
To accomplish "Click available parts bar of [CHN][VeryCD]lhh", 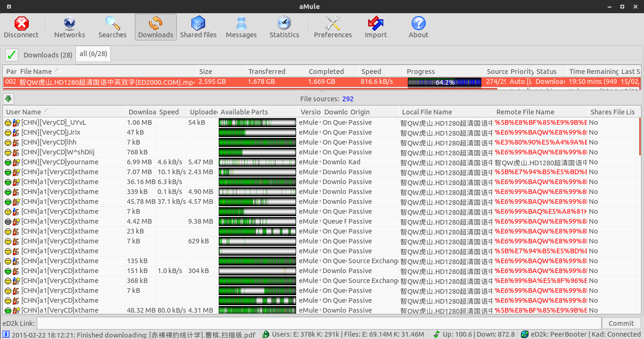I will pos(257,142).
